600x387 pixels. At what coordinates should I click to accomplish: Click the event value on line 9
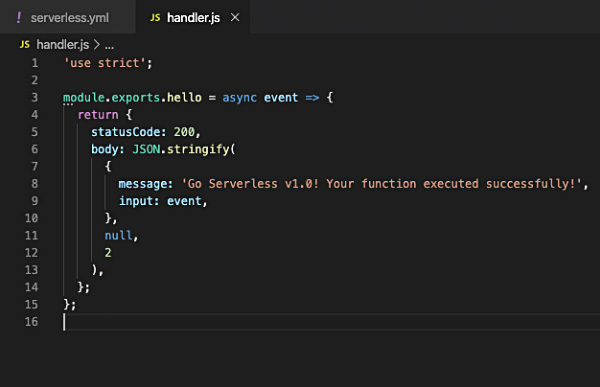click(x=184, y=201)
